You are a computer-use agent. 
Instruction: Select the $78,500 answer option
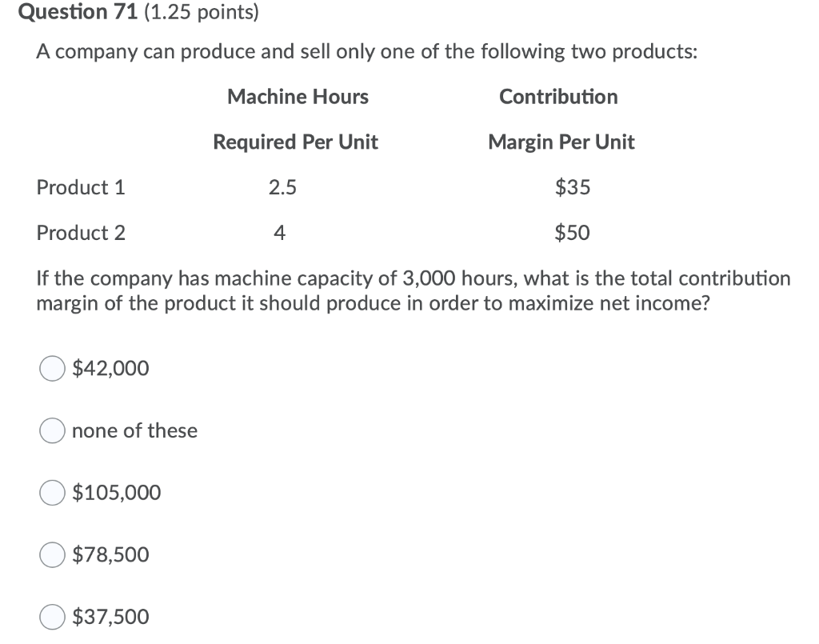tap(51, 554)
